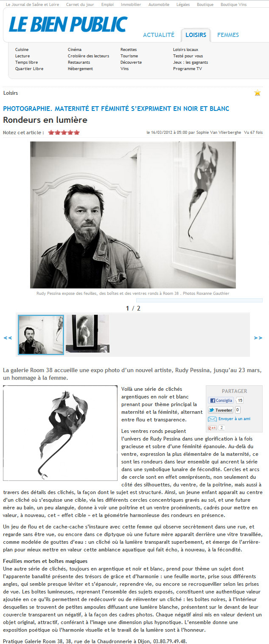
Task: Click the yellow favorite star icon
Action: 257,93
